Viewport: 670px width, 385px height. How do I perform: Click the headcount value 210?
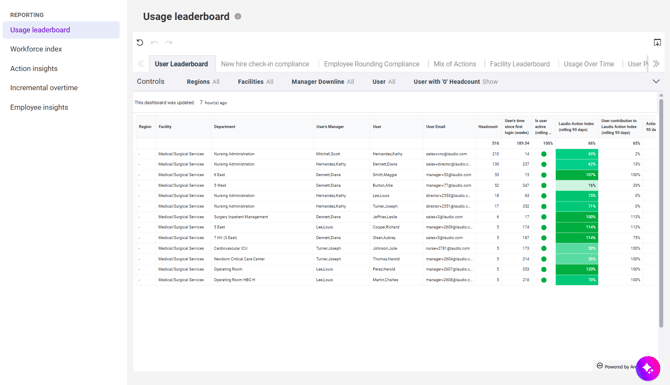coord(495,154)
